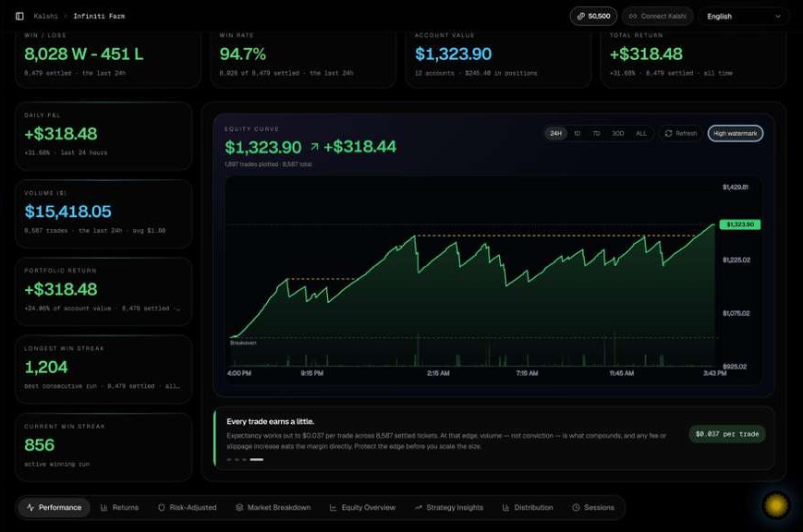The image size is (803, 532).
Task: Click the 2:15 AM axis label
Action: pyautogui.click(x=438, y=374)
